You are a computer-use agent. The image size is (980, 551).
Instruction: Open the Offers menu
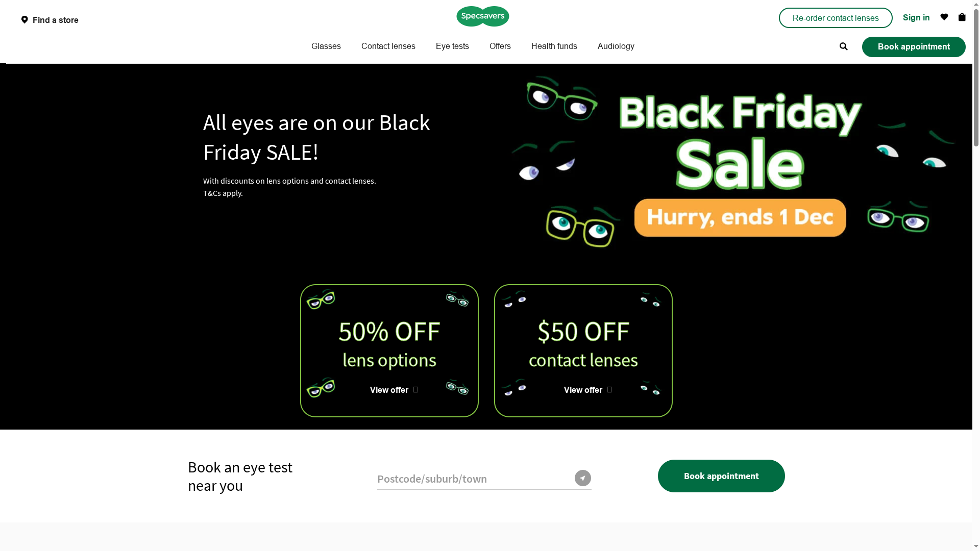click(x=500, y=46)
